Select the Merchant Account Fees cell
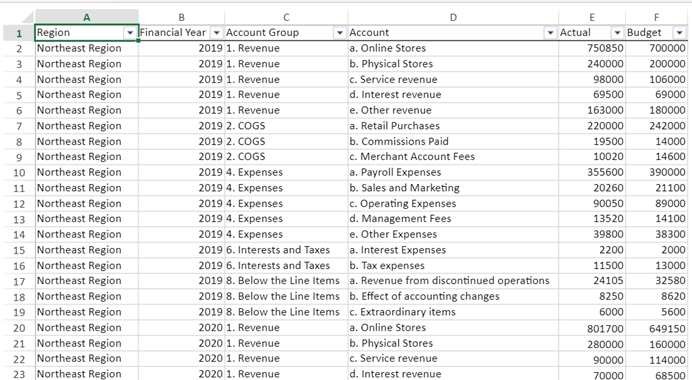The image size is (692, 380). coord(453,157)
